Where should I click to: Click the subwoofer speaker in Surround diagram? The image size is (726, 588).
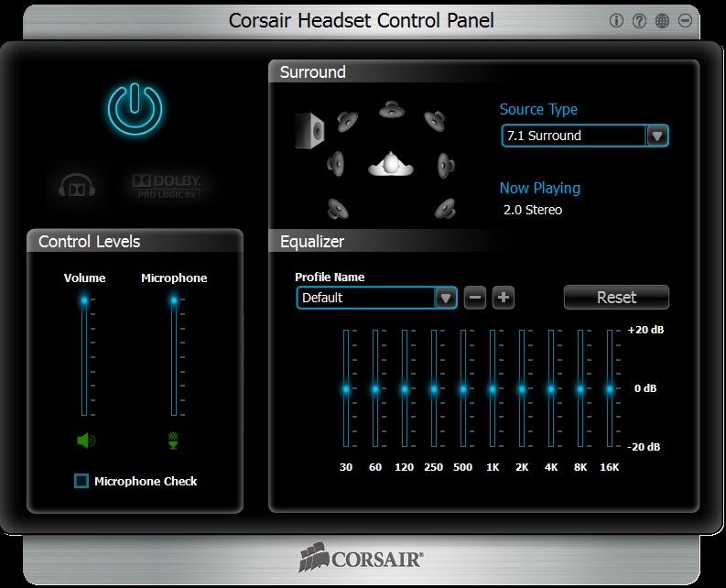click(x=309, y=130)
